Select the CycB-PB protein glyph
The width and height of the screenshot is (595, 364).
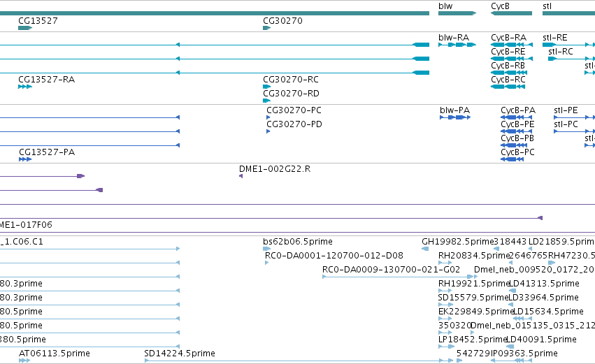coord(514,145)
